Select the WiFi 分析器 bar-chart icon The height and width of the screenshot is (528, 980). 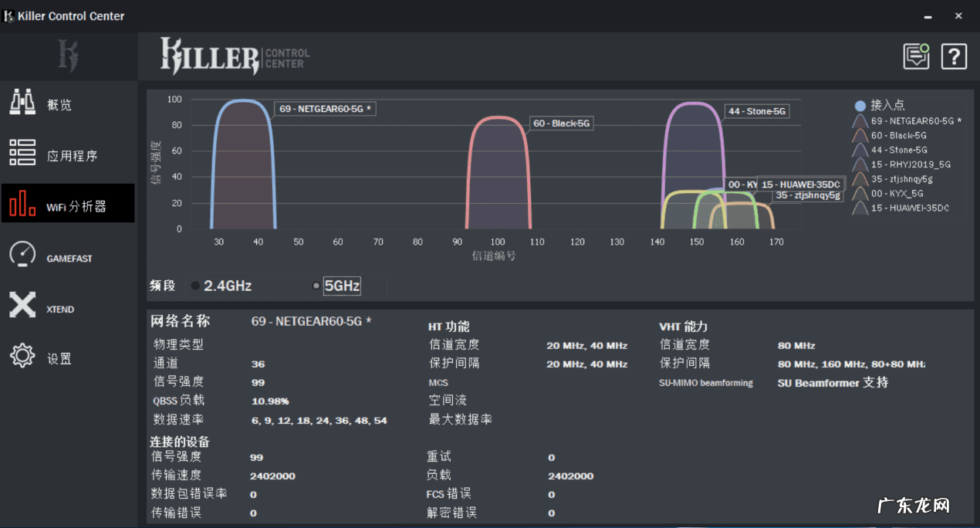click(22, 203)
